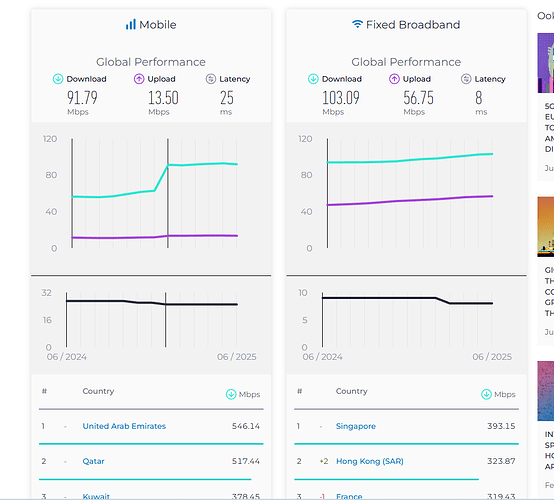Viewport: 554px width, 500px height.
Task: Click the Mbps download icon in Fixed Broadband table header
Action: 487,394
